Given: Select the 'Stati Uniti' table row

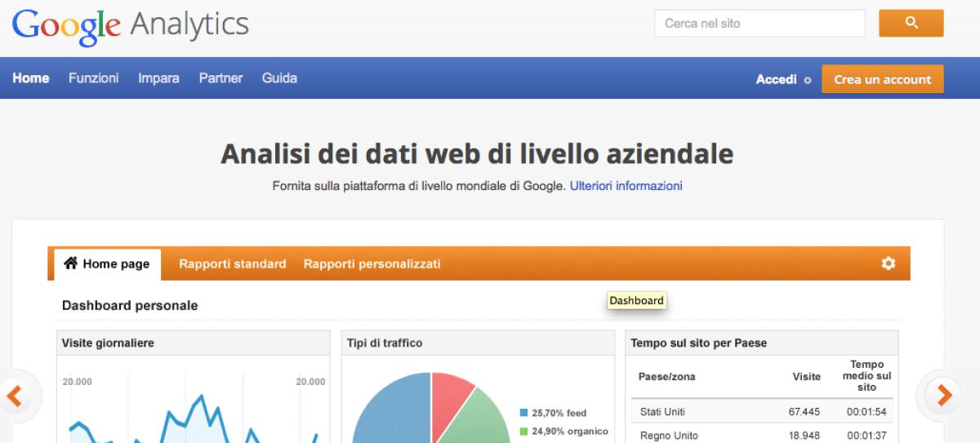Looking at the screenshot, I should pyautogui.click(x=764, y=413).
